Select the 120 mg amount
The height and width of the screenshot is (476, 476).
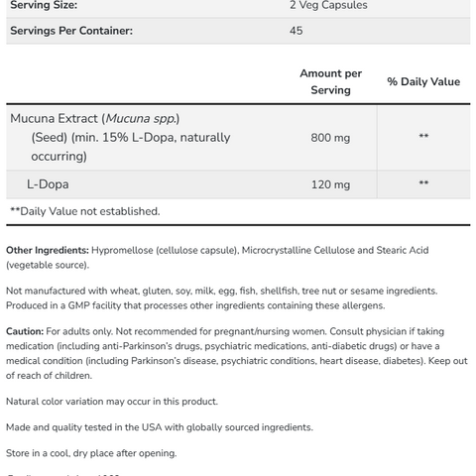coord(330,184)
